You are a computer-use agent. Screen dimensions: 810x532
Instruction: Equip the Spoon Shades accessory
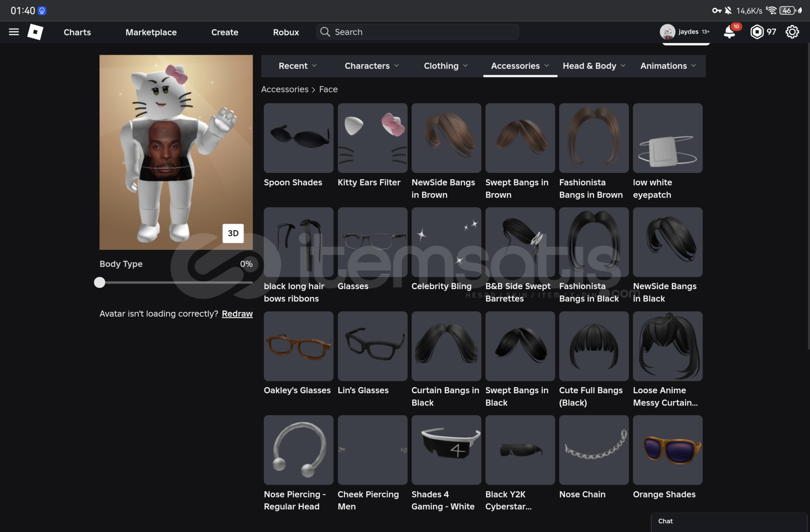click(298, 138)
